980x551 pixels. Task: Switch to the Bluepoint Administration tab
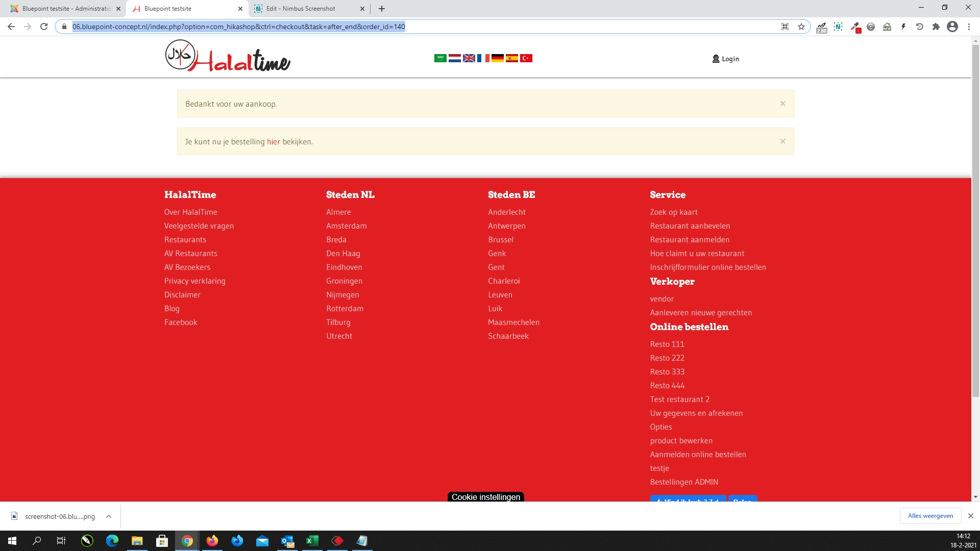click(x=66, y=9)
